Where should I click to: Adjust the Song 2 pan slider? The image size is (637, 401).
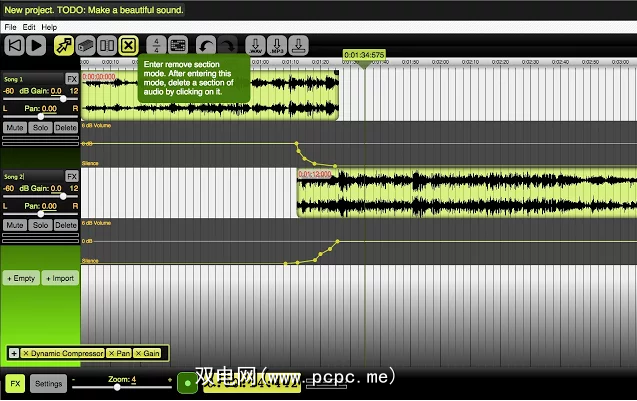tap(41, 214)
